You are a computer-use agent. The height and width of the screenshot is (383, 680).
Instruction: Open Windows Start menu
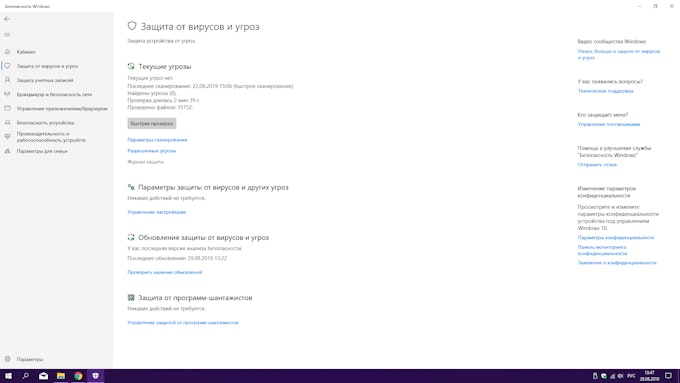pos(9,376)
